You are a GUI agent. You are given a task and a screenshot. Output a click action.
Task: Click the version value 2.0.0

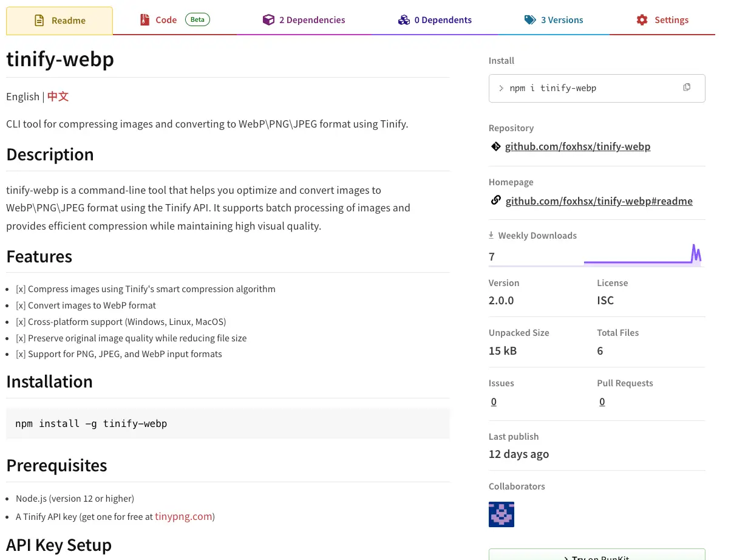pyautogui.click(x=501, y=301)
